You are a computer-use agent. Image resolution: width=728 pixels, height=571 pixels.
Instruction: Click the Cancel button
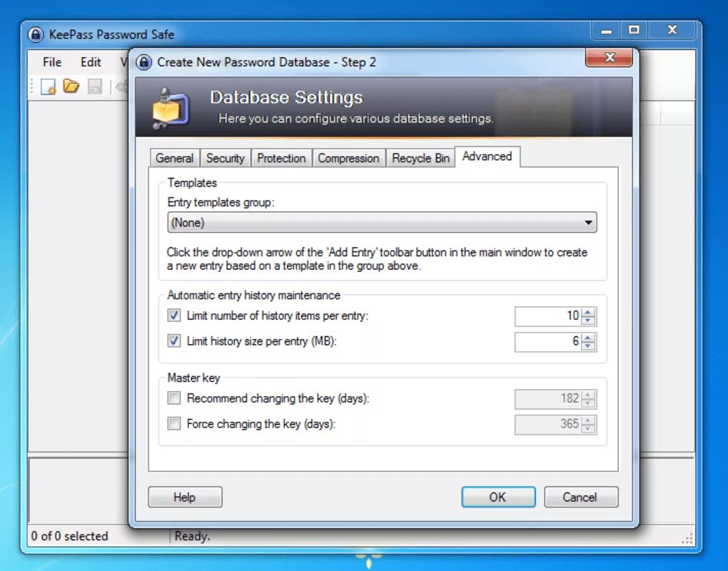[581, 497]
